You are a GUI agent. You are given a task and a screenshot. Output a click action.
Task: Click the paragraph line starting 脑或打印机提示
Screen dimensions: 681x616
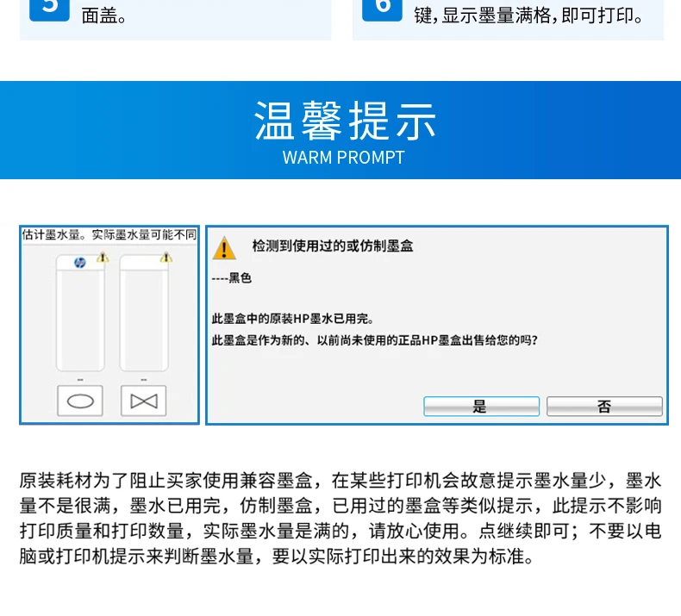pyautogui.click(x=277, y=556)
